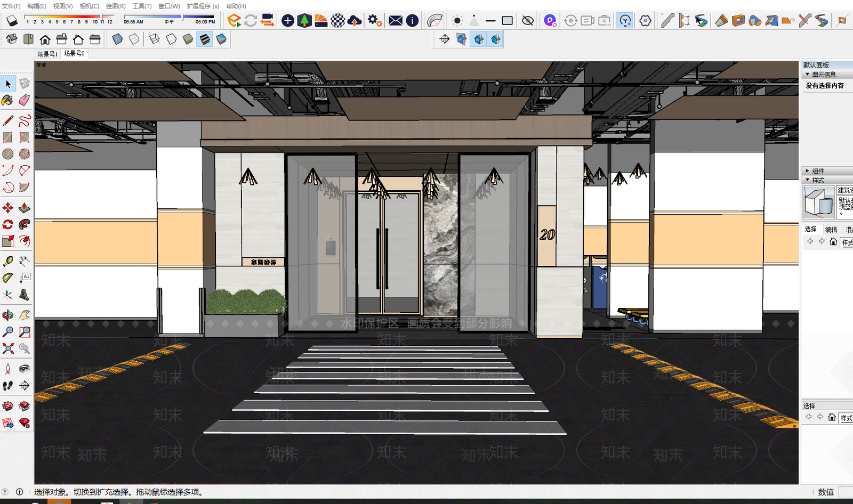Select the arrow Select tool

pos(8,84)
